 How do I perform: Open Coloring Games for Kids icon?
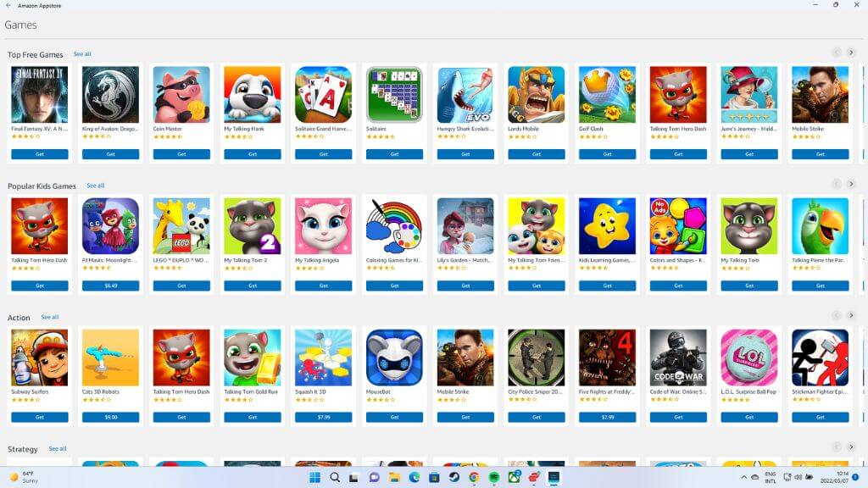[394, 226]
